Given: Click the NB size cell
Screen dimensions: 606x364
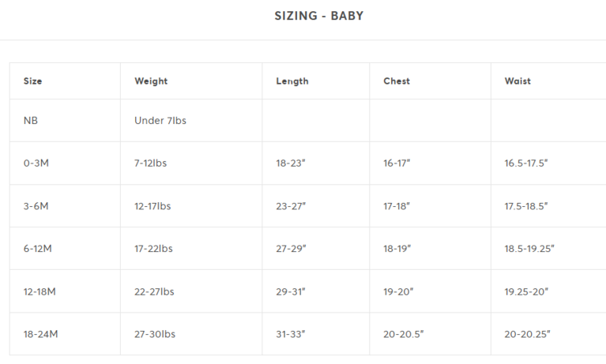Looking at the screenshot, I should point(31,121).
